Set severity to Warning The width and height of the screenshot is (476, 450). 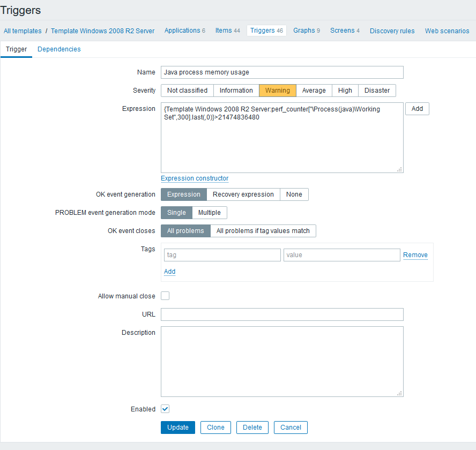pos(278,91)
